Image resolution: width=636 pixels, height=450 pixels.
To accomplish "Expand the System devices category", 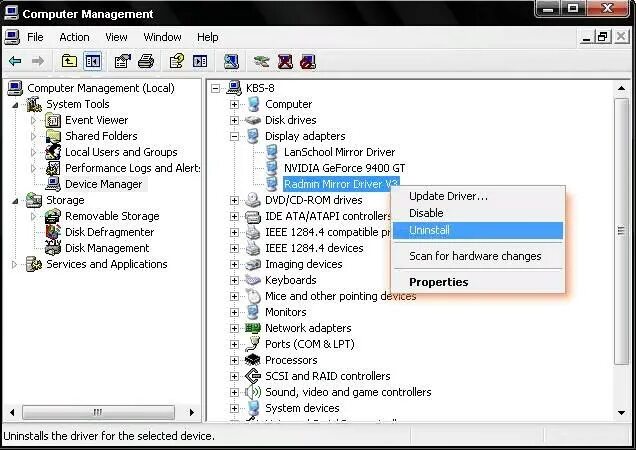I will [234, 408].
